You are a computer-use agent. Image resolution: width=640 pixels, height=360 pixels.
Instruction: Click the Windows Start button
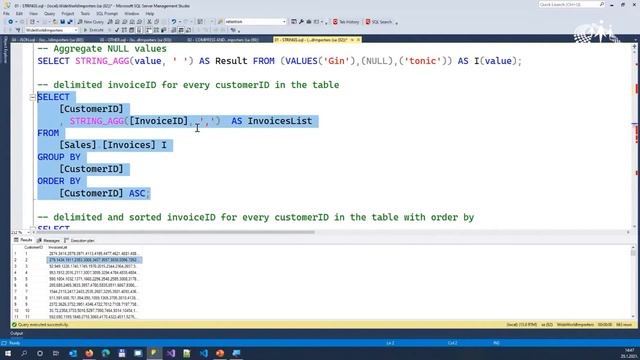tap(8, 353)
